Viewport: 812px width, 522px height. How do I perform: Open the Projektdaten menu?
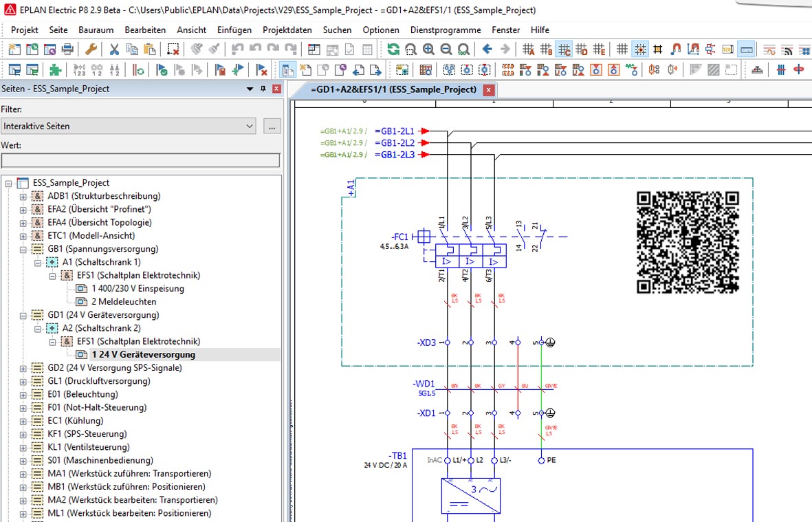[x=287, y=30]
